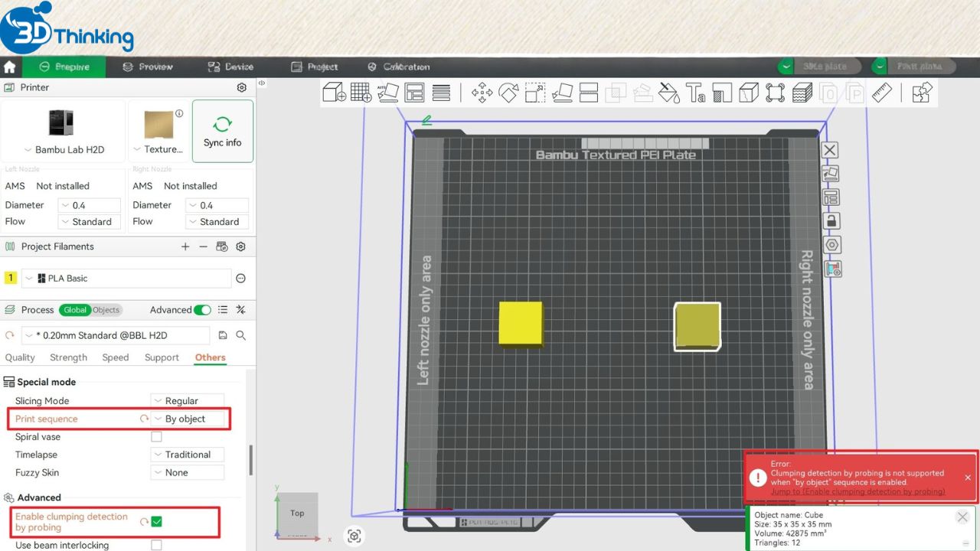Open Project Filaments settings gear
Viewport: 980px width, 551px height.
(240, 246)
